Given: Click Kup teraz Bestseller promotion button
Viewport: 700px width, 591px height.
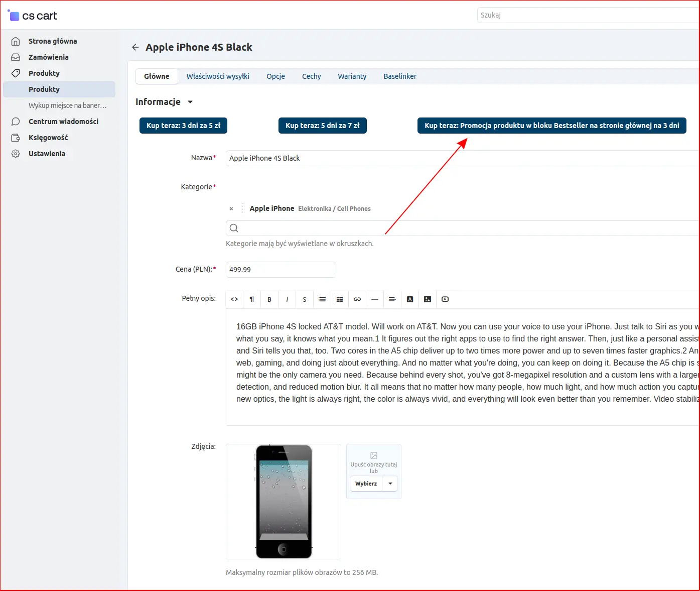Looking at the screenshot, I should (552, 126).
